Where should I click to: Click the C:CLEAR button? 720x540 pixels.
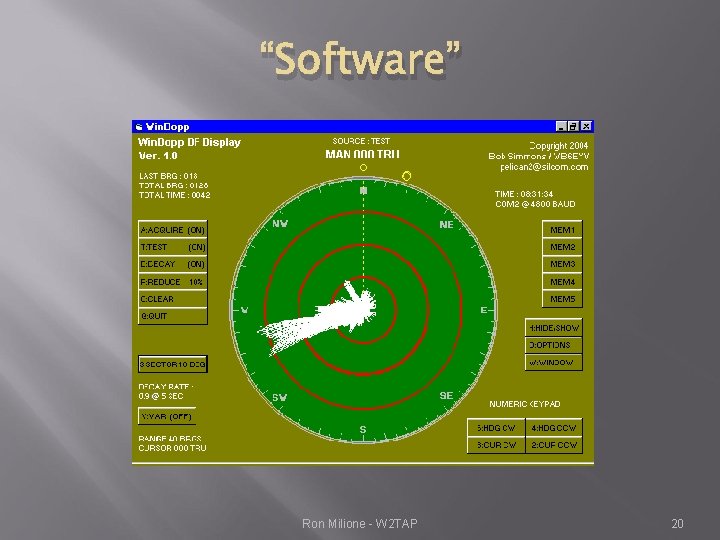[x=173, y=299]
